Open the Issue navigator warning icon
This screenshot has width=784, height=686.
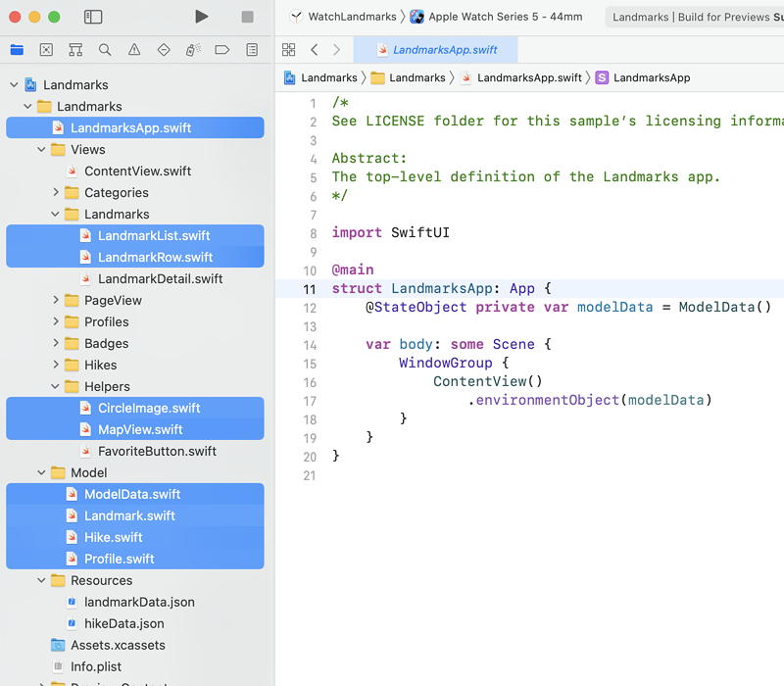134,50
